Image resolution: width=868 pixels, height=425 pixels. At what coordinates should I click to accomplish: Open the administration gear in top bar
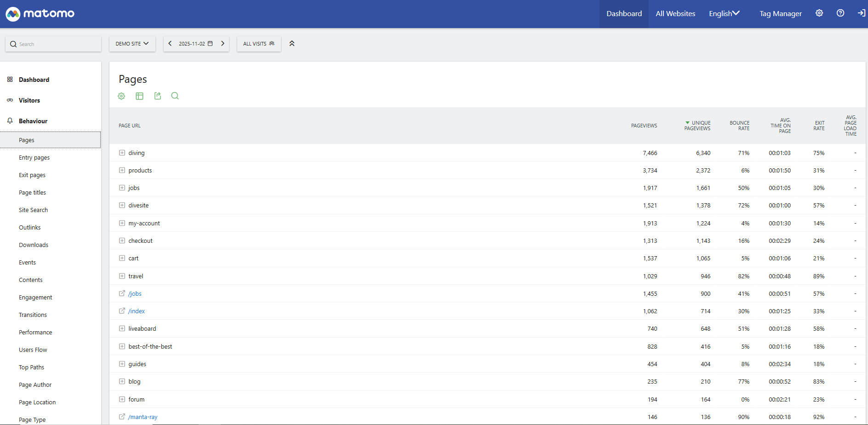(x=819, y=13)
